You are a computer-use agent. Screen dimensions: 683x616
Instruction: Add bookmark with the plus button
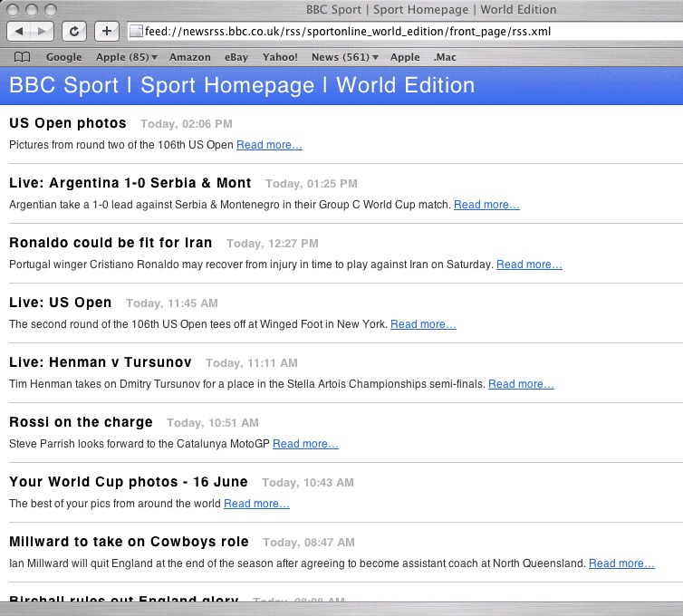coord(107,31)
